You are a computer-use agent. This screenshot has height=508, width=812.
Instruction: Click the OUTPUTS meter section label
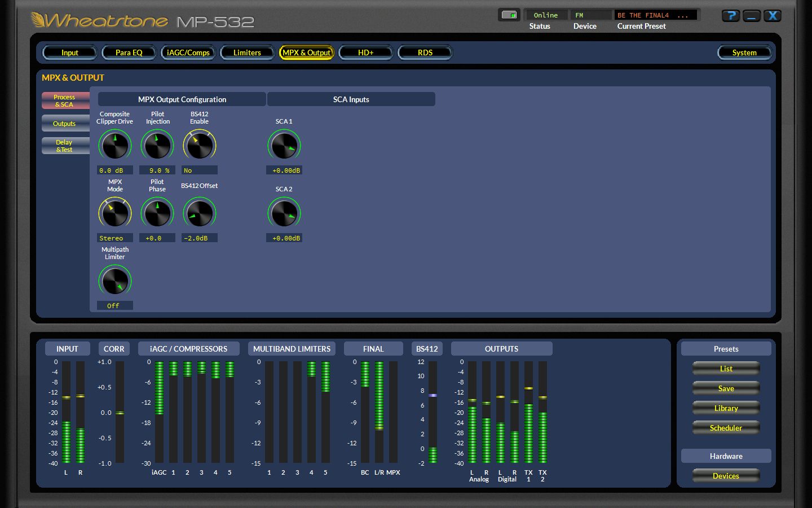tap(502, 349)
